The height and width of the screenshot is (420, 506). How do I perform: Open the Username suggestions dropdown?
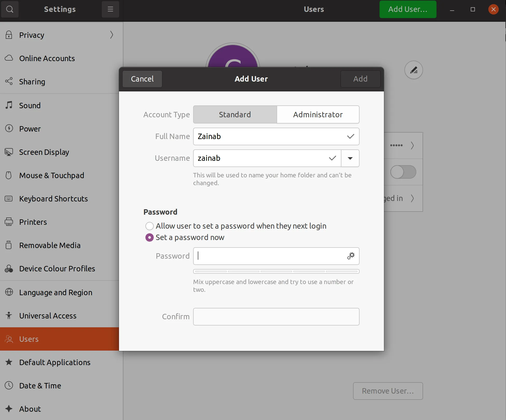pyautogui.click(x=350, y=158)
